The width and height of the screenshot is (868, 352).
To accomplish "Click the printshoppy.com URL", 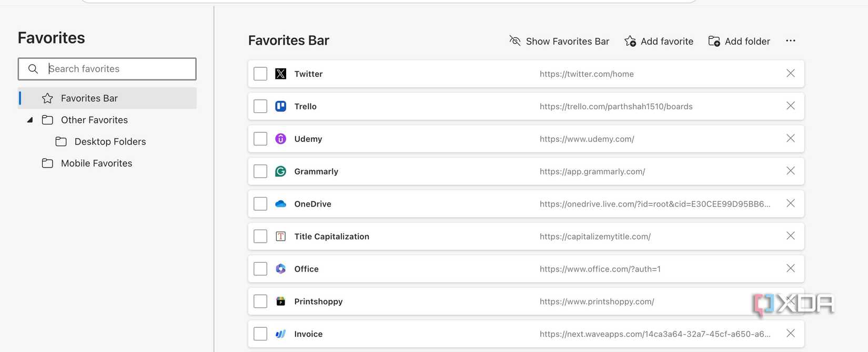I will (597, 302).
